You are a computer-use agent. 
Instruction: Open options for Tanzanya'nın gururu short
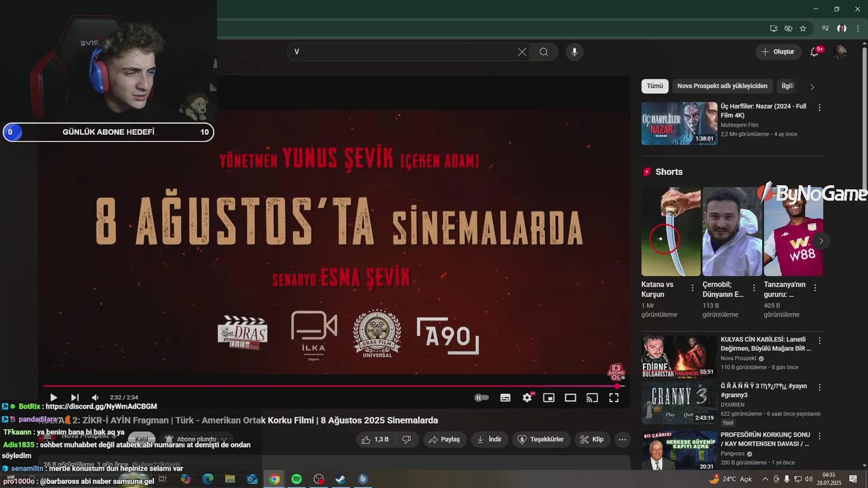coord(815,288)
